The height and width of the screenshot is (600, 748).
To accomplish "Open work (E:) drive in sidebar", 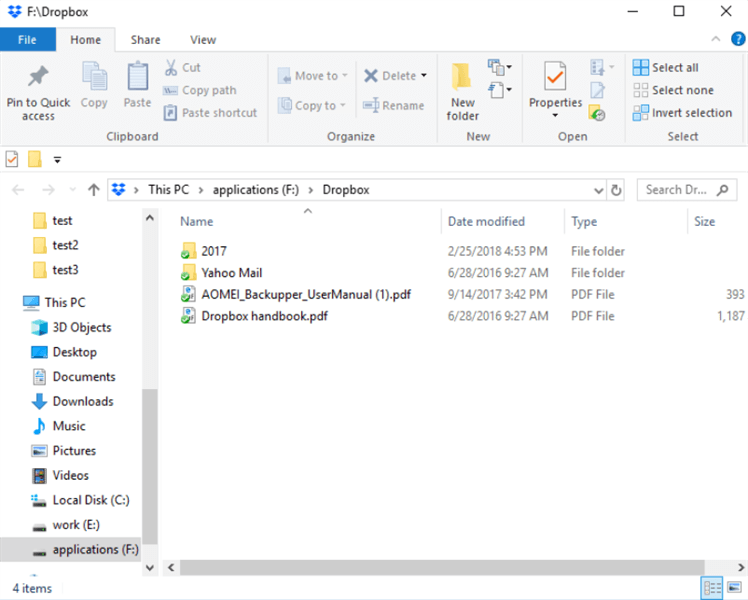I will (x=65, y=525).
